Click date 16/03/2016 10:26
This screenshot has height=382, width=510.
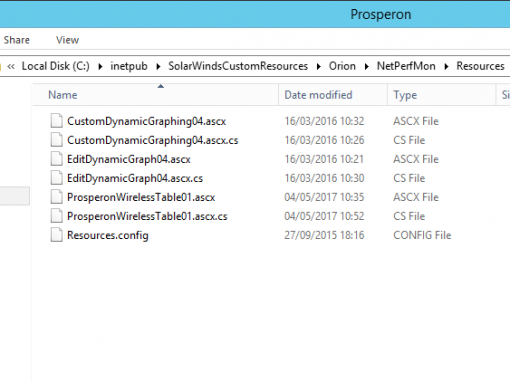(324, 140)
